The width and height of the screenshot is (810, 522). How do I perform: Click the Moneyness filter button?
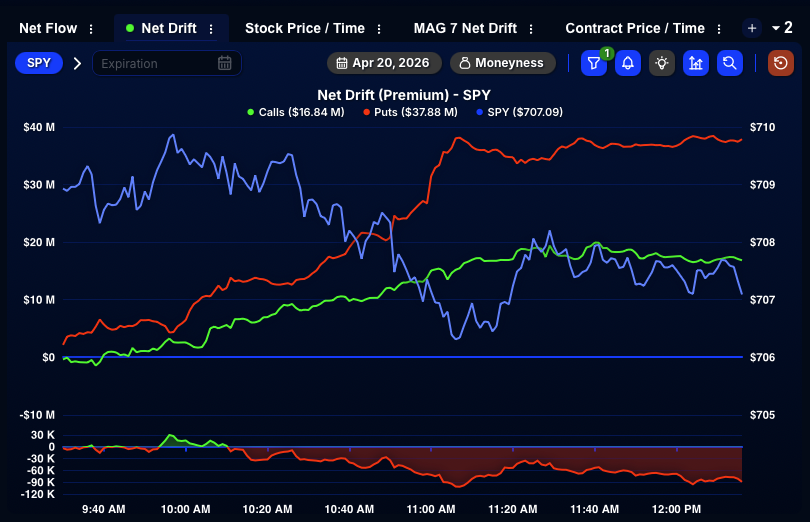(503, 63)
